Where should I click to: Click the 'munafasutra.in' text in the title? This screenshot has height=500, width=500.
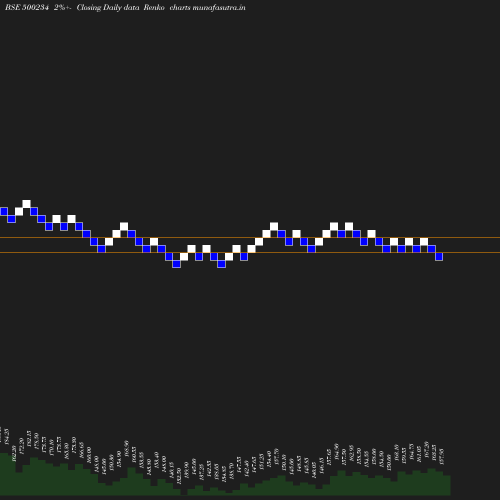pyautogui.click(x=219, y=7)
